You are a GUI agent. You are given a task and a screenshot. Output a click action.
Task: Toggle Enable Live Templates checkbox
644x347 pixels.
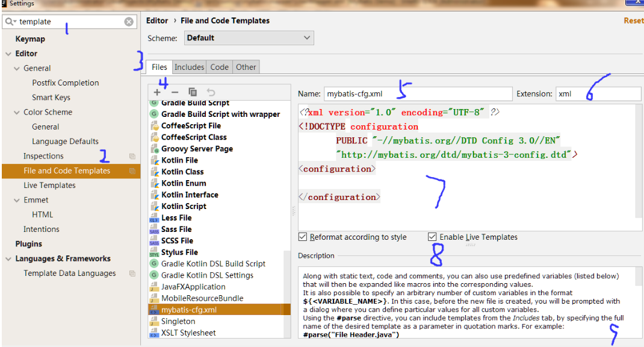[432, 237]
